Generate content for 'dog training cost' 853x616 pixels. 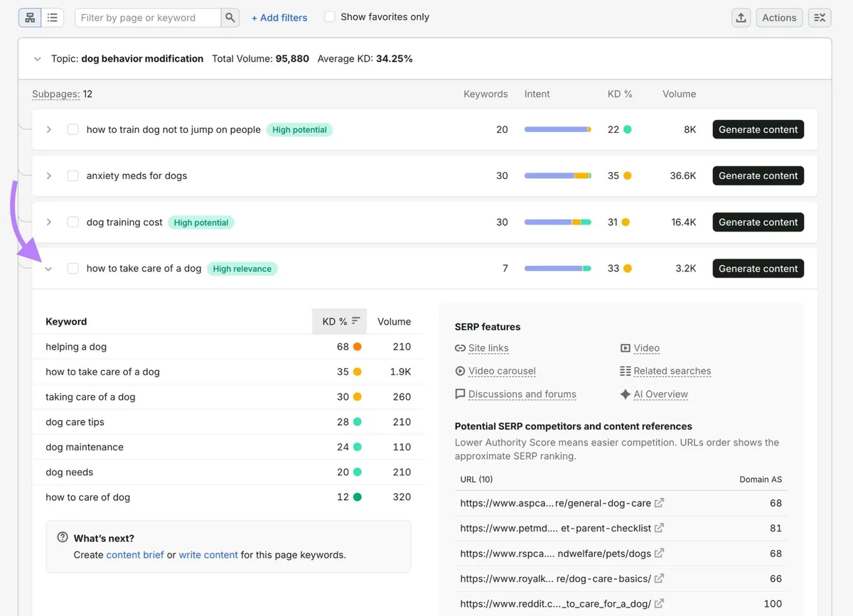[x=758, y=222]
